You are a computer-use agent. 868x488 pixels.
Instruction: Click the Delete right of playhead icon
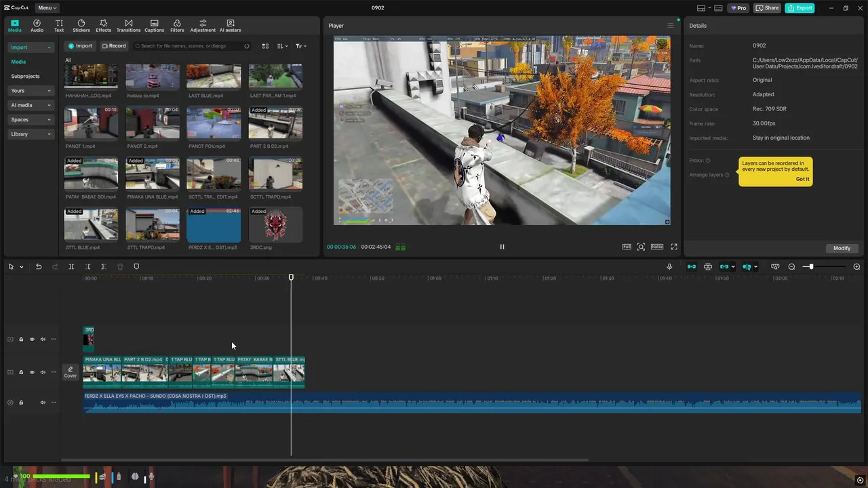coord(103,267)
